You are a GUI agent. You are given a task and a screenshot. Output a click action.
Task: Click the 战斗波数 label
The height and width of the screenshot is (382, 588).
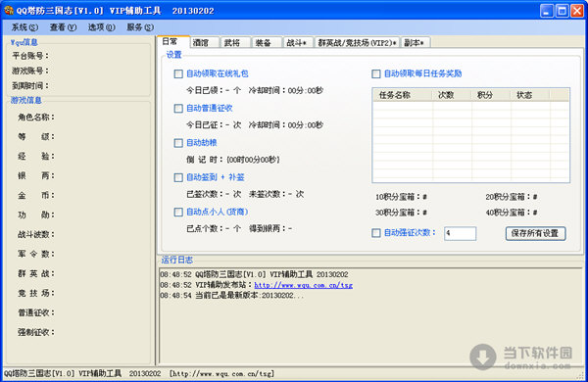(x=36, y=235)
